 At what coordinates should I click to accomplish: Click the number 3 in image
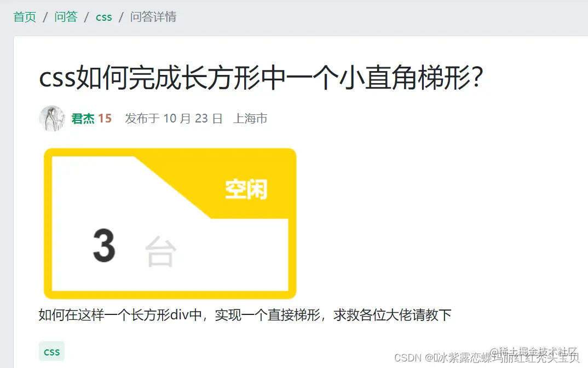point(104,246)
